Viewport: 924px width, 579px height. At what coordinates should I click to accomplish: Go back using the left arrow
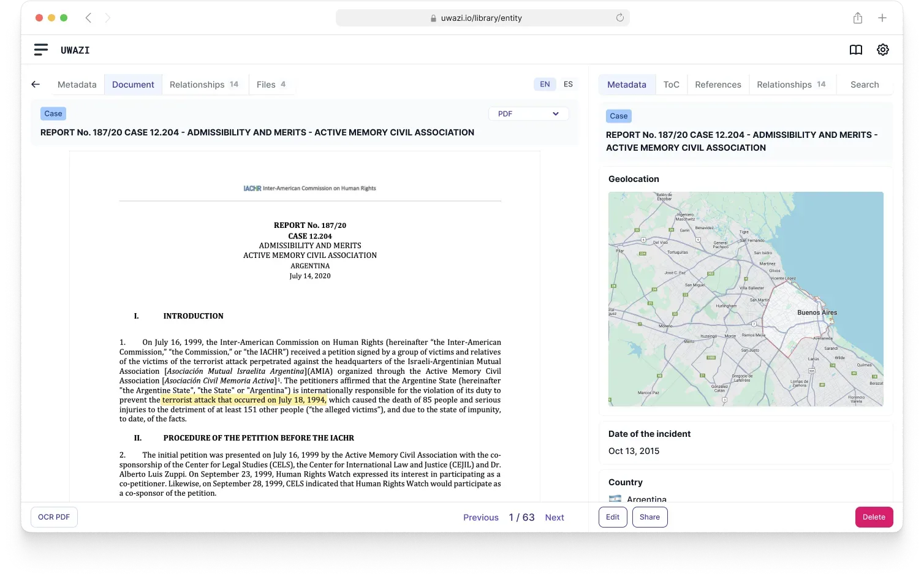(35, 84)
